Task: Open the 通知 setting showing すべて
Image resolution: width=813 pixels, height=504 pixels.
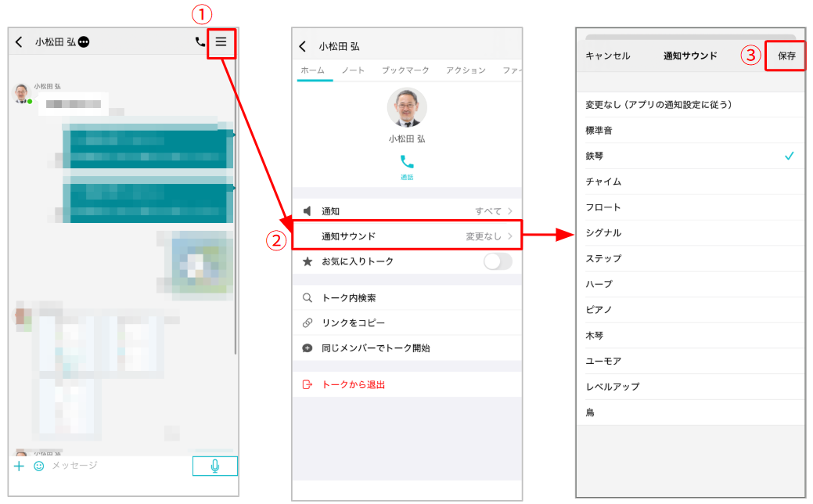Action: pos(407,211)
